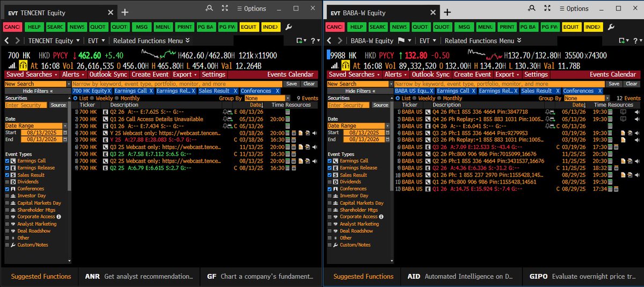Click Hide Filters in BABA-W window
The image size is (644, 287).
[359, 91]
